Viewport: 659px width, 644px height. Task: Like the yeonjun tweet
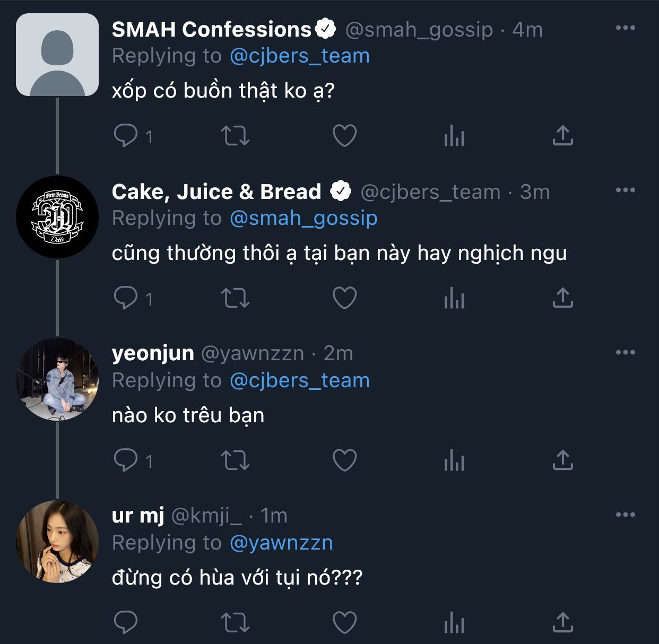pos(344,460)
